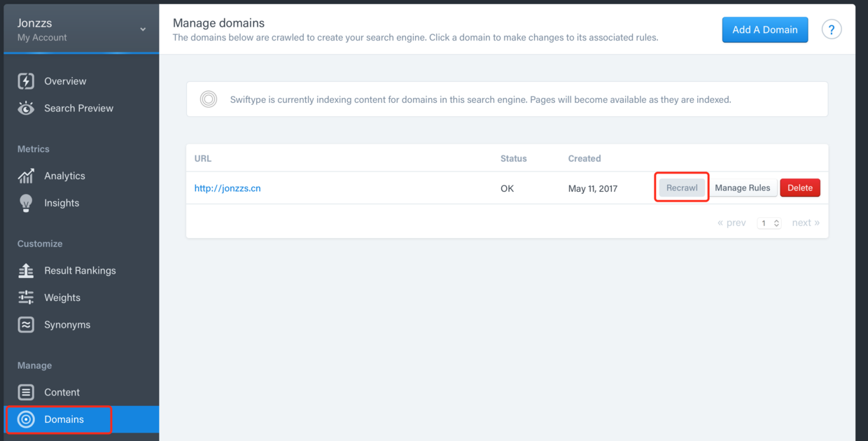The width and height of the screenshot is (868, 441).
Task: Click the Content list icon
Action: (x=26, y=392)
